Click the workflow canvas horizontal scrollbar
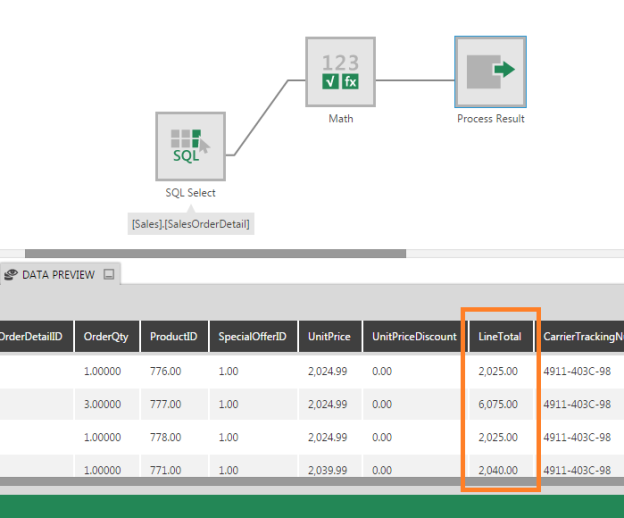The width and height of the screenshot is (624, 518). (215, 254)
